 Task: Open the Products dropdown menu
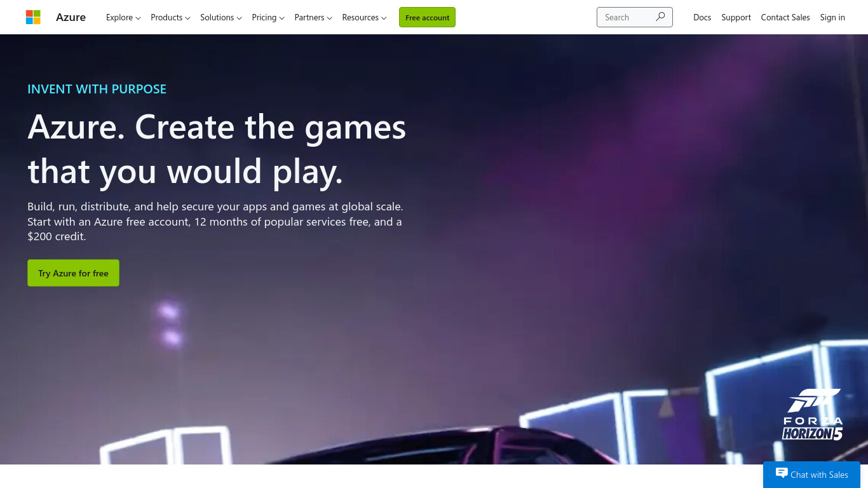(x=170, y=17)
